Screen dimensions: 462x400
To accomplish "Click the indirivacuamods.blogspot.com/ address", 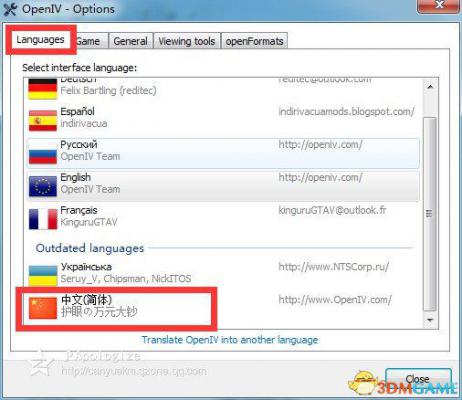I will (347, 112).
